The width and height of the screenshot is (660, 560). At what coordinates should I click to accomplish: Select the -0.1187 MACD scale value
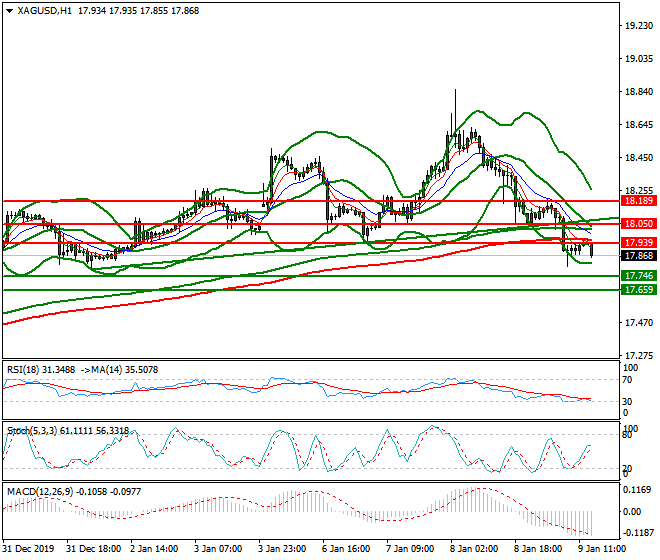pyautogui.click(x=637, y=533)
